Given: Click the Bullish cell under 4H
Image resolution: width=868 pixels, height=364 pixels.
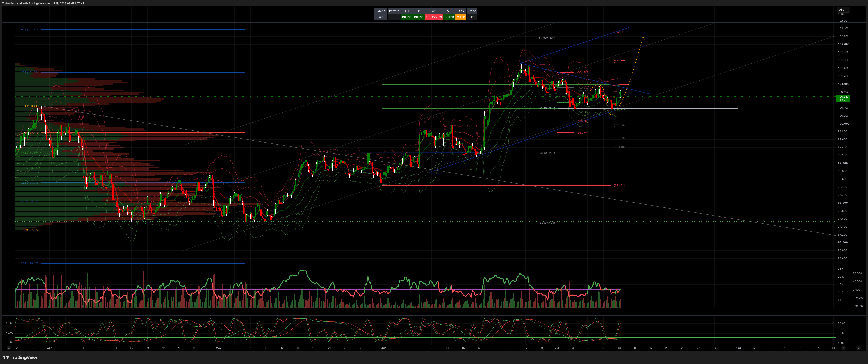Looking at the screenshot, I should pos(407,17).
